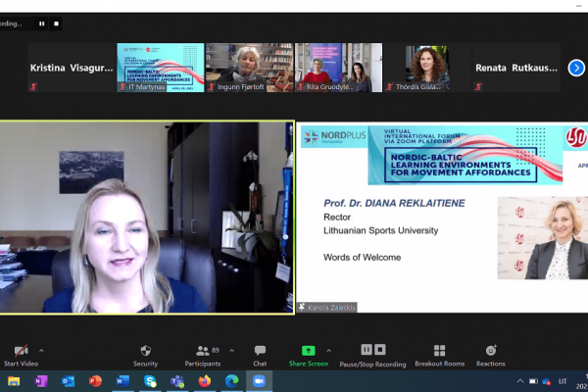Click the LIT keyboard language indicator
The image size is (588, 392).
click(x=563, y=381)
